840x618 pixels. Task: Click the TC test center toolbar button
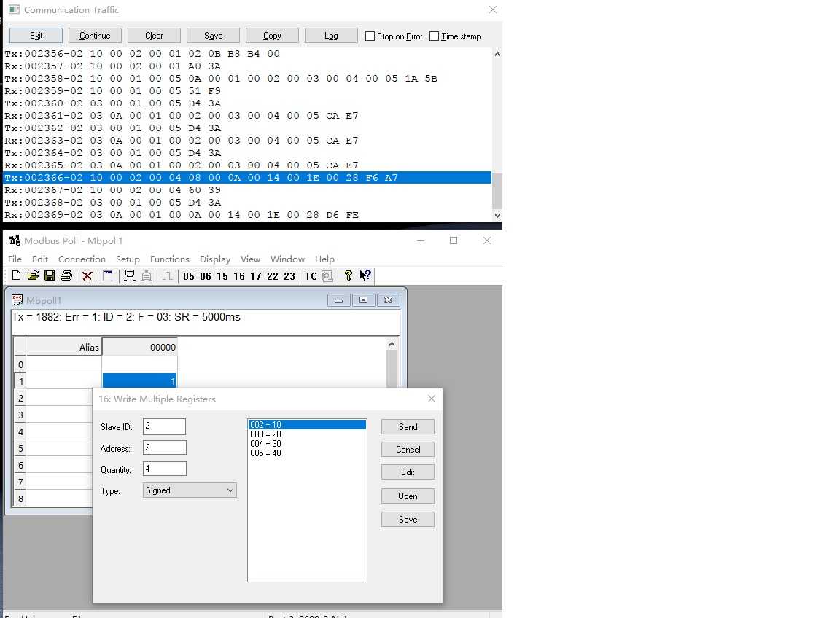pyautogui.click(x=311, y=276)
